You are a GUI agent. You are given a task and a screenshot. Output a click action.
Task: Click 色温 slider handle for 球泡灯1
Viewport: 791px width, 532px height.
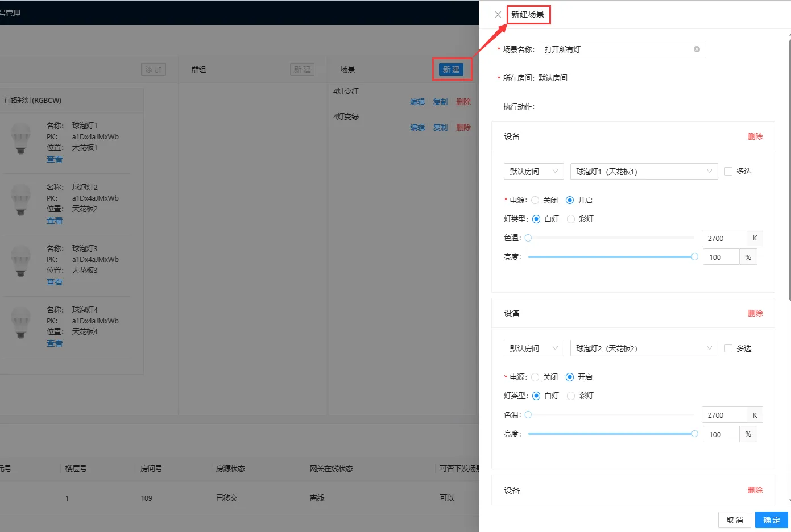(x=528, y=238)
